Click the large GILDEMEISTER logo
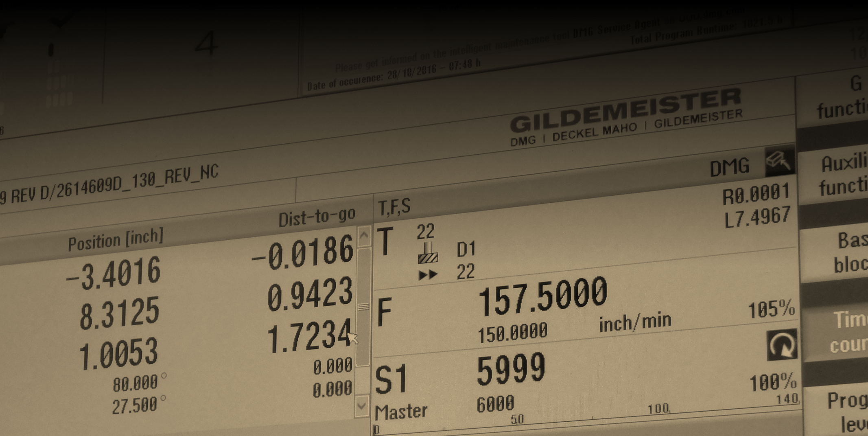868x436 pixels. click(x=625, y=110)
